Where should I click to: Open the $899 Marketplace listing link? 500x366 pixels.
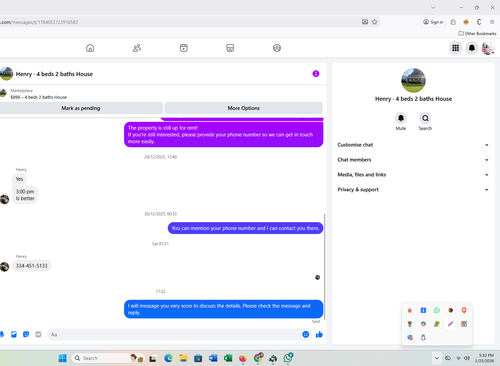38,97
